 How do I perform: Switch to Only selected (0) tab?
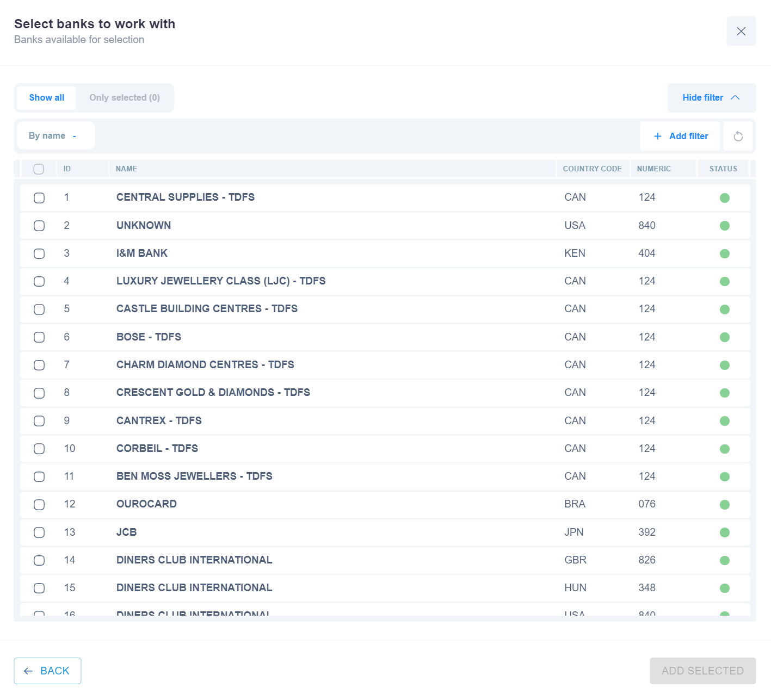(125, 98)
